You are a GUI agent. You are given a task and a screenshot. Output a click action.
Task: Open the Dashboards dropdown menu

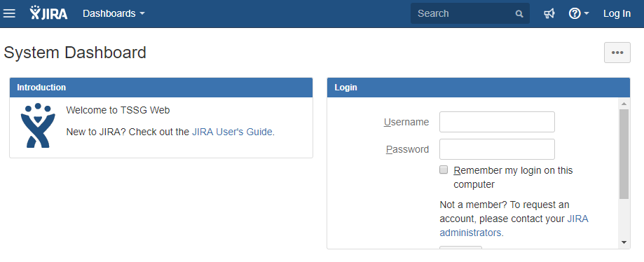[x=114, y=13]
